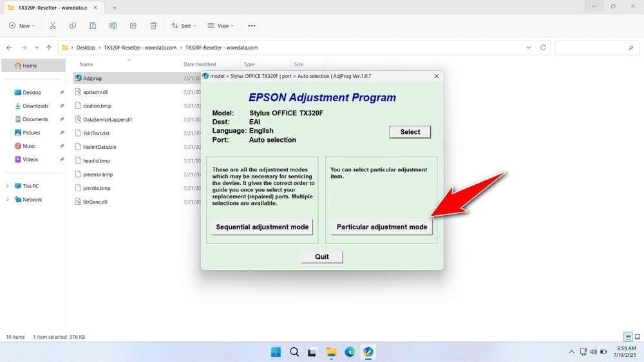Select DataServiceLapper.dll file
644x362 pixels.
coord(107,120)
